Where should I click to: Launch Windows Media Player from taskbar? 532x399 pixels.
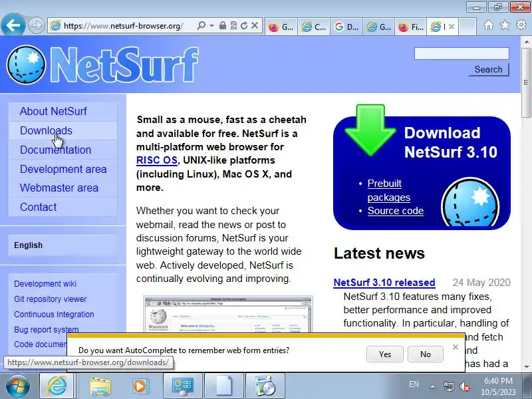pyautogui.click(x=140, y=386)
